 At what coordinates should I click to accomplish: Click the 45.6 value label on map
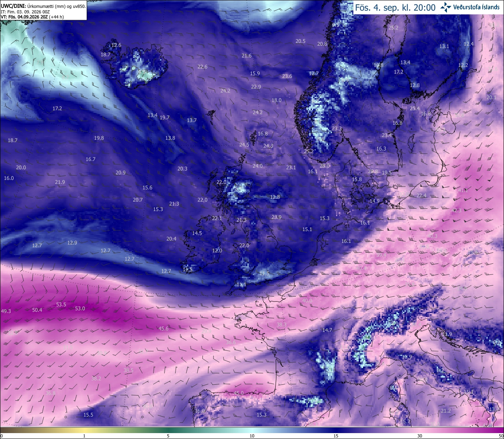click(x=163, y=328)
